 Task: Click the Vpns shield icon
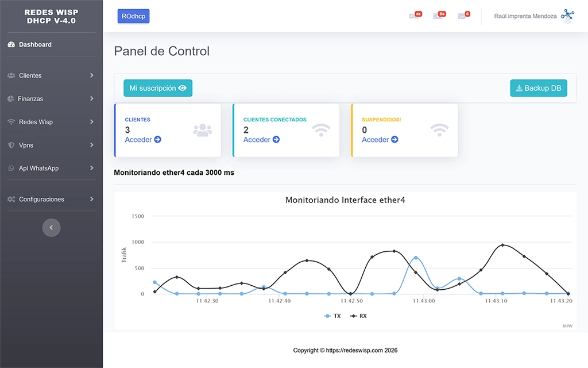(x=10, y=145)
